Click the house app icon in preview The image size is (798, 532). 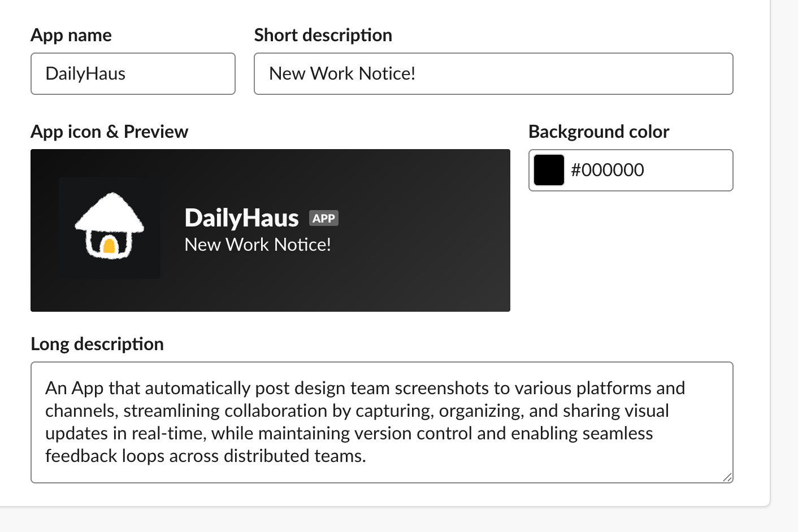(110, 228)
